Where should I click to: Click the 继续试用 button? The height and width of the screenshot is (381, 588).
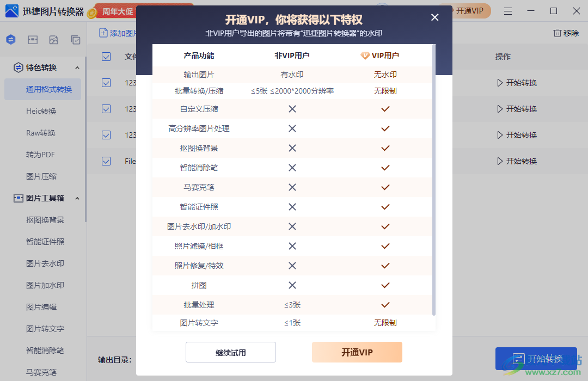pyautogui.click(x=231, y=352)
